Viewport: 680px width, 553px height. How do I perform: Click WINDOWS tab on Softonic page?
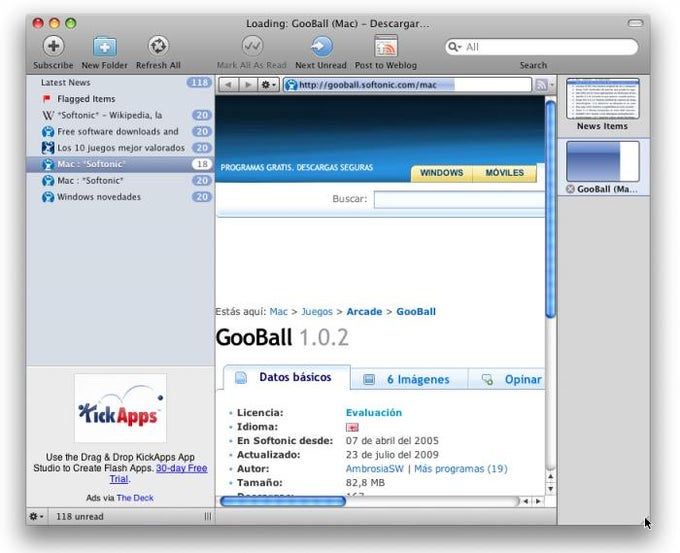tap(441, 173)
